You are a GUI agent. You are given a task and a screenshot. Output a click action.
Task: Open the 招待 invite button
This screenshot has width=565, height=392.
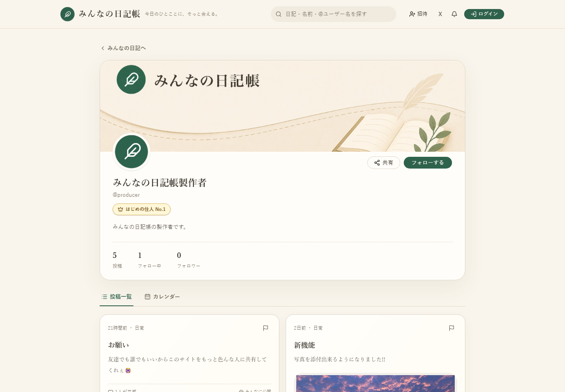tap(418, 14)
